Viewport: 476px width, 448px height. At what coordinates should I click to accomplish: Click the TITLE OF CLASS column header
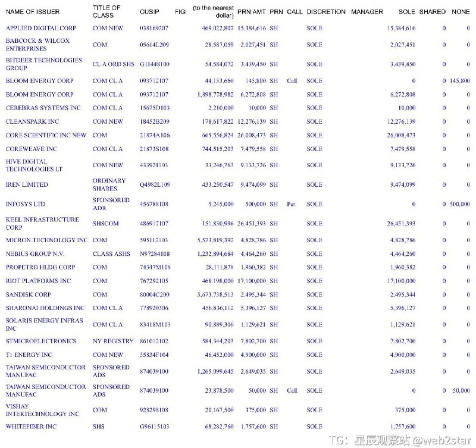107,11
